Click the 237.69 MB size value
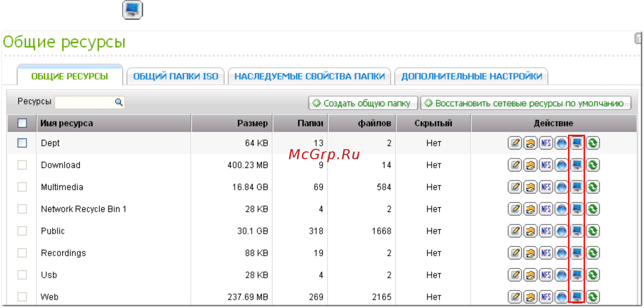 pos(248,297)
